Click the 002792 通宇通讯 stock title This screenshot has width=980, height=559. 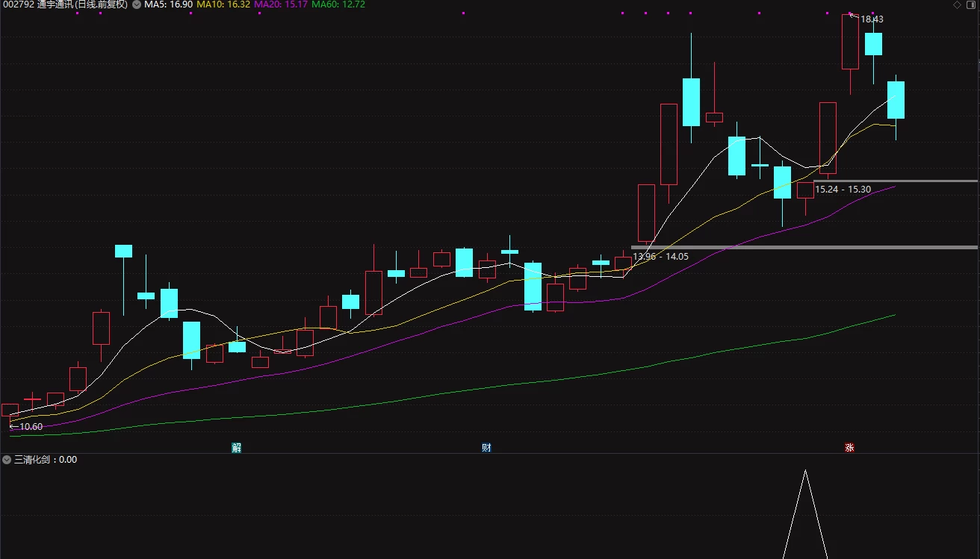click(x=65, y=4)
